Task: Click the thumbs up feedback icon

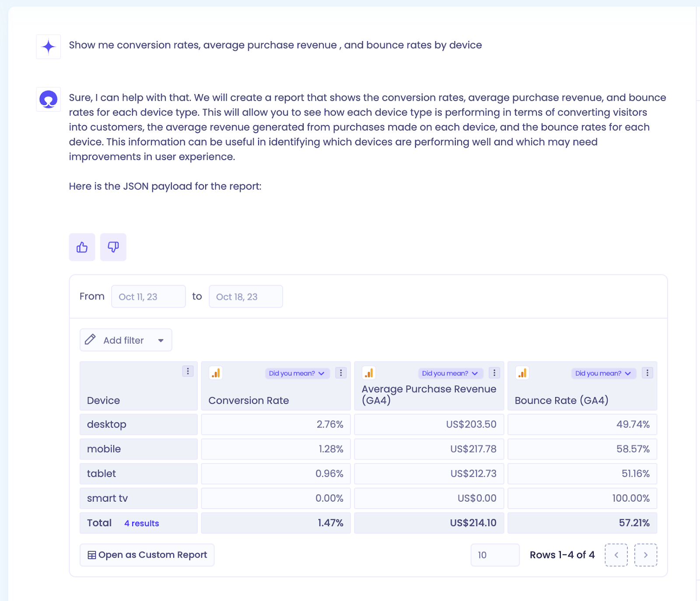Action: click(x=82, y=247)
